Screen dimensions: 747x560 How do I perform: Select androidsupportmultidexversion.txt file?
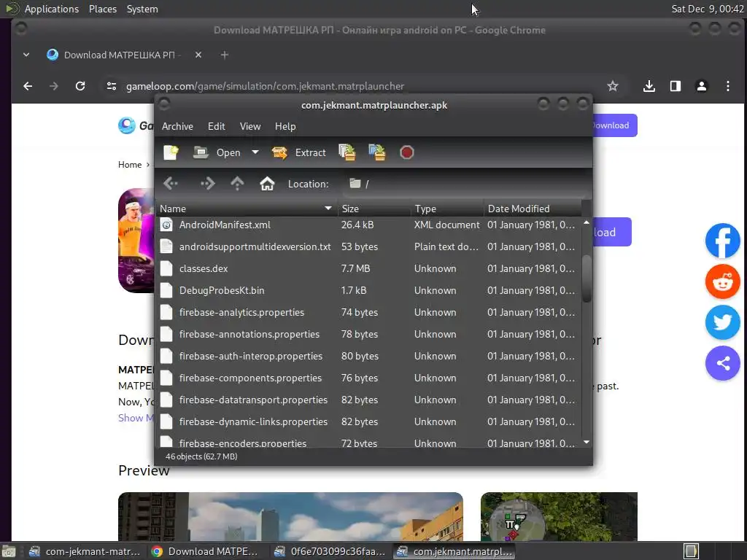368,246
